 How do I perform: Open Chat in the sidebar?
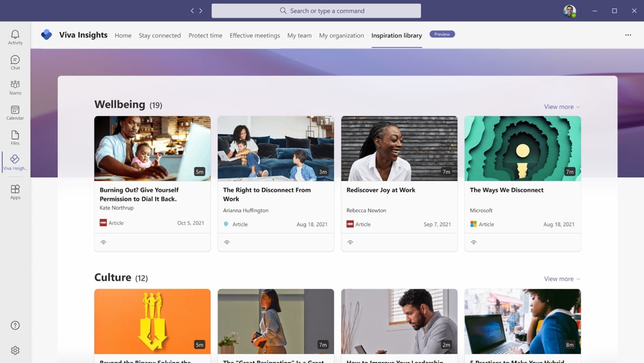coord(15,62)
